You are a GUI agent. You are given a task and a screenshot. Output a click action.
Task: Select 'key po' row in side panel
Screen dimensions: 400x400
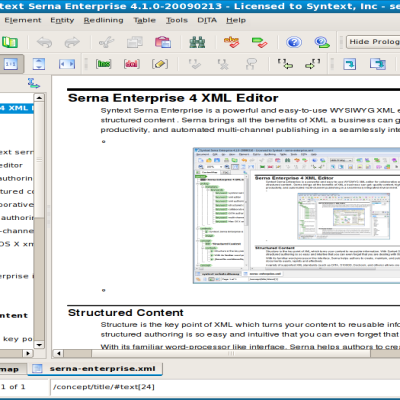tap(17, 339)
